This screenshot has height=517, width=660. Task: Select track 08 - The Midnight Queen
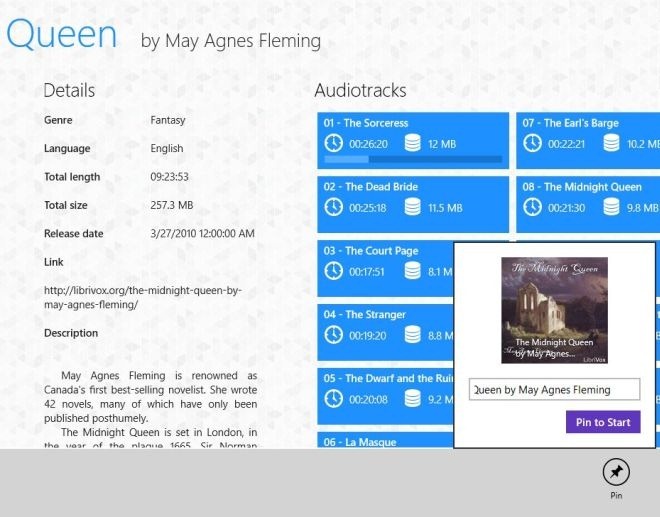pos(588,205)
